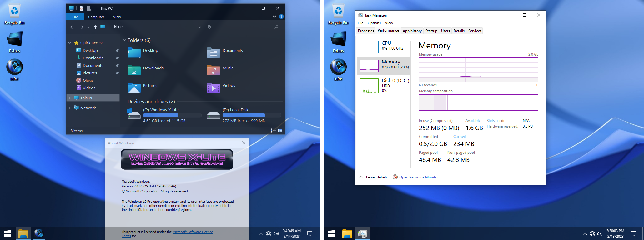Image resolution: width=644 pixels, height=240 pixels.
Task: Switch Explorer to large icons view via status bar
Action: [x=280, y=131]
